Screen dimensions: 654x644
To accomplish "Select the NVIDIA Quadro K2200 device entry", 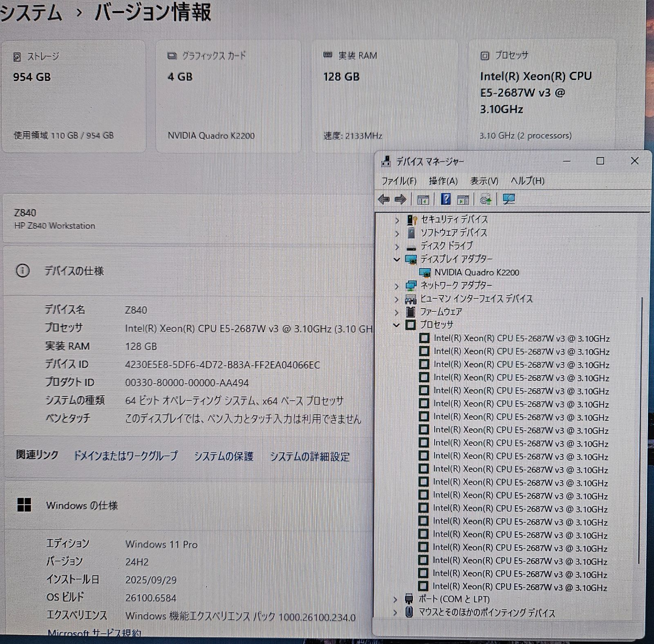I will click(x=477, y=272).
